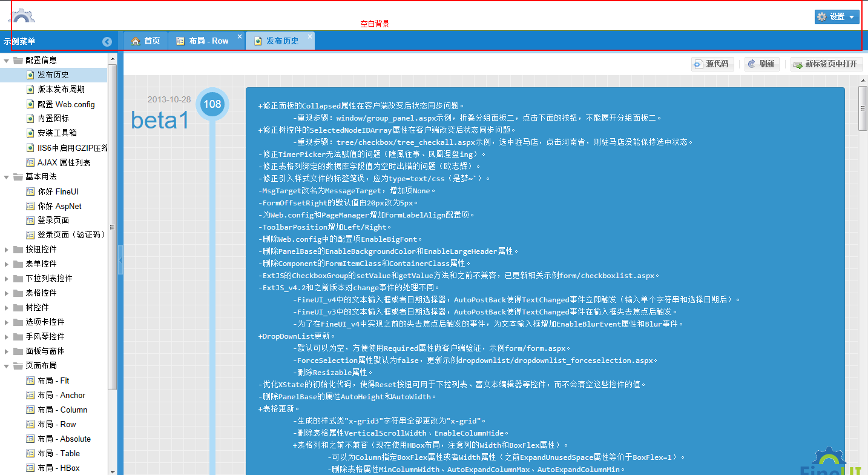The image size is (868, 475).
Task: Expand the 手风琴控件 tree node
Action: [7, 336]
